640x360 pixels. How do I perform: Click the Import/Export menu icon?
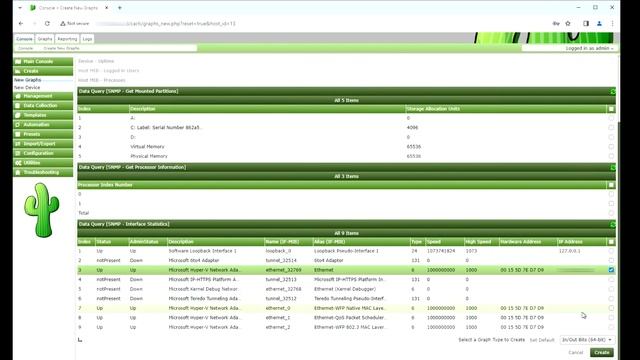click(x=18, y=144)
